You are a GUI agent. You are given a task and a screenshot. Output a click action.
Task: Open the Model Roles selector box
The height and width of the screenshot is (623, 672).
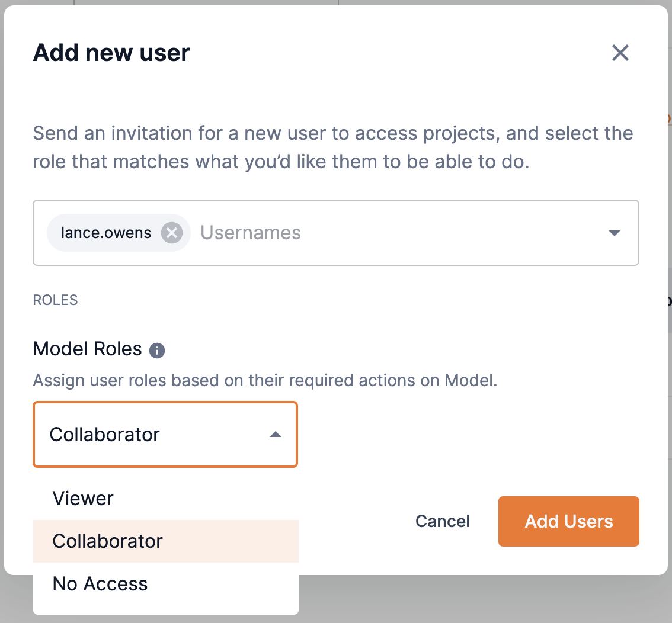click(x=165, y=434)
